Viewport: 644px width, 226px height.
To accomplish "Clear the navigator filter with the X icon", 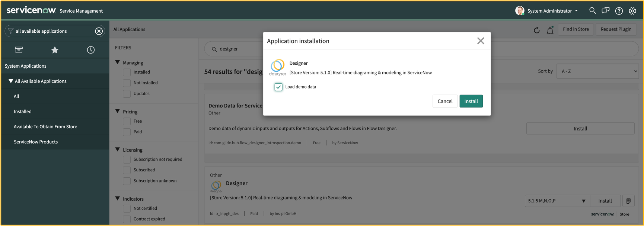I will click(x=99, y=31).
